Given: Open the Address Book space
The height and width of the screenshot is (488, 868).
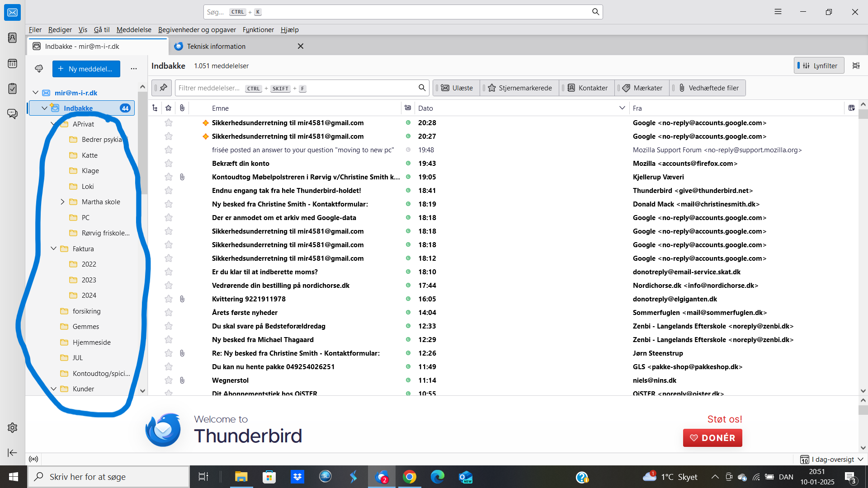Looking at the screenshot, I should pyautogui.click(x=12, y=38).
